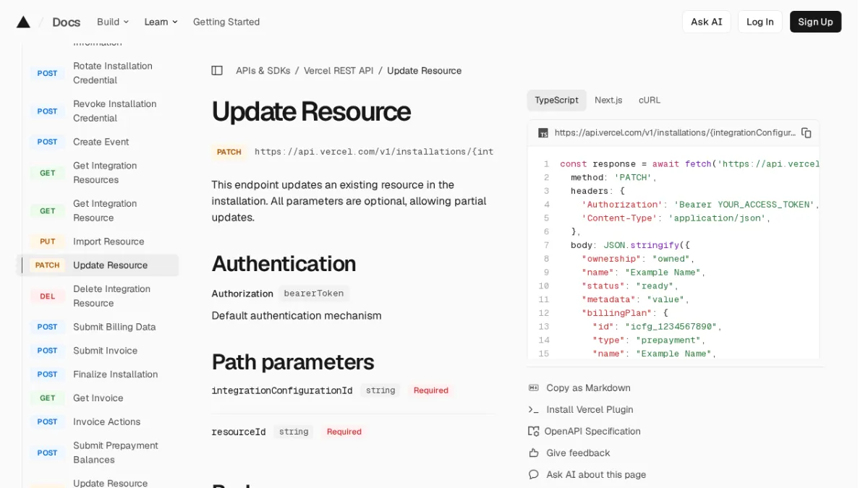Click OpenAPI Specification link
The image size is (868, 488).
coord(592,432)
